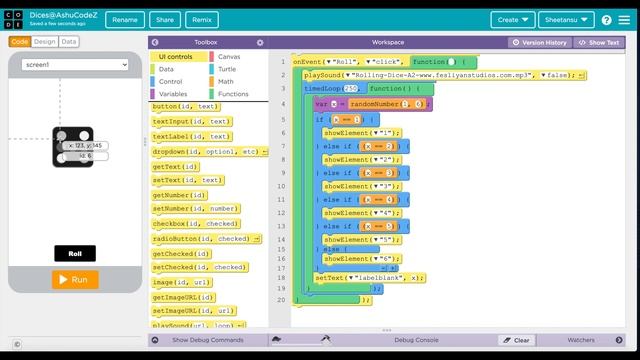
Task: Select the radioButton(id, checked) block
Action: click(x=207, y=239)
